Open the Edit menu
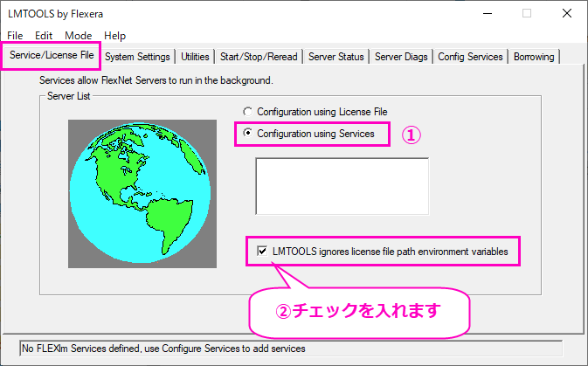Viewport: 588px width, 366px height. click(44, 36)
